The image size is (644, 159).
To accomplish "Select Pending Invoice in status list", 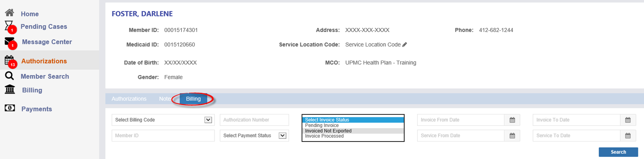I will (322, 125).
